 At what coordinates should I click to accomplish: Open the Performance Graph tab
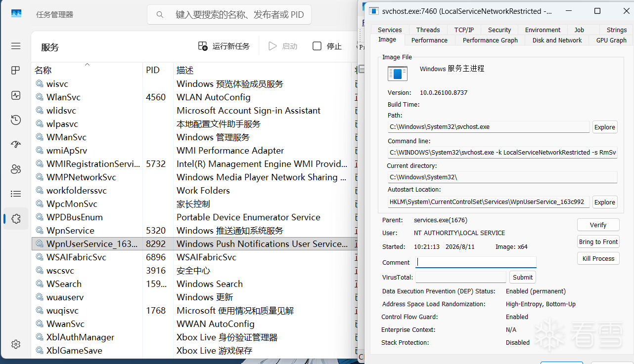tap(490, 40)
